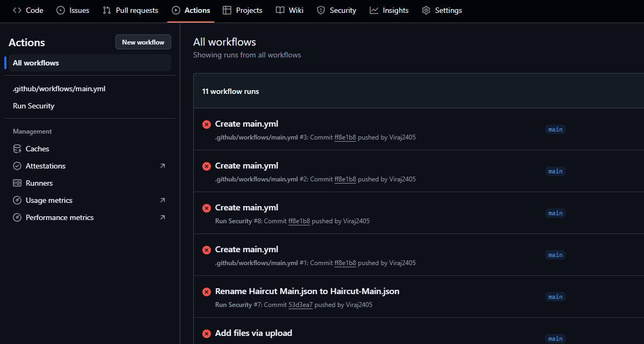Click the Issues circle icon
The height and width of the screenshot is (344, 644).
click(61, 10)
